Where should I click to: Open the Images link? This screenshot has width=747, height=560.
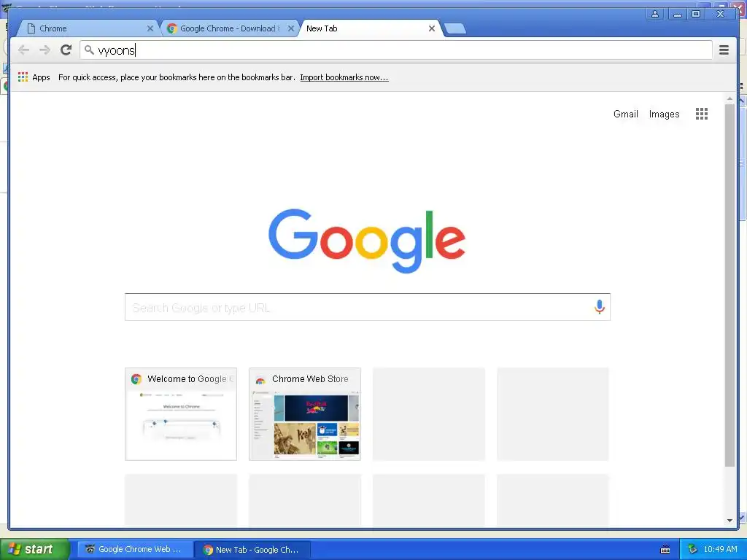coord(664,114)
